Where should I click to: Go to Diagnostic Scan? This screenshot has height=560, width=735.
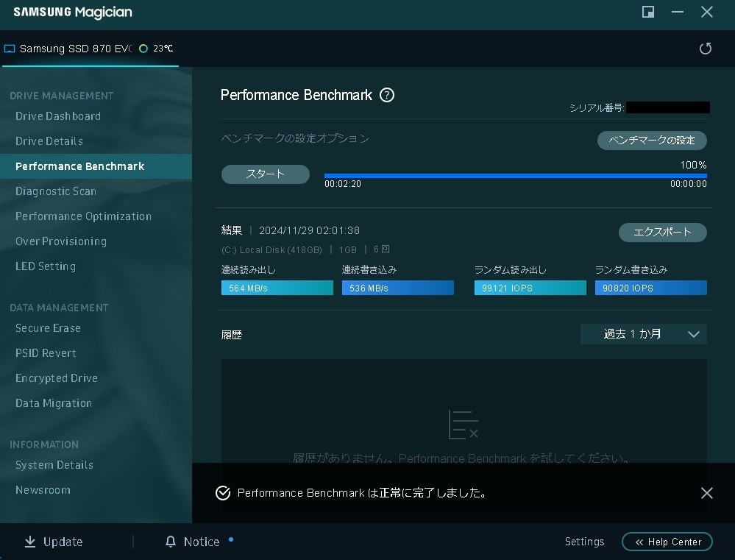pos(56,191)
